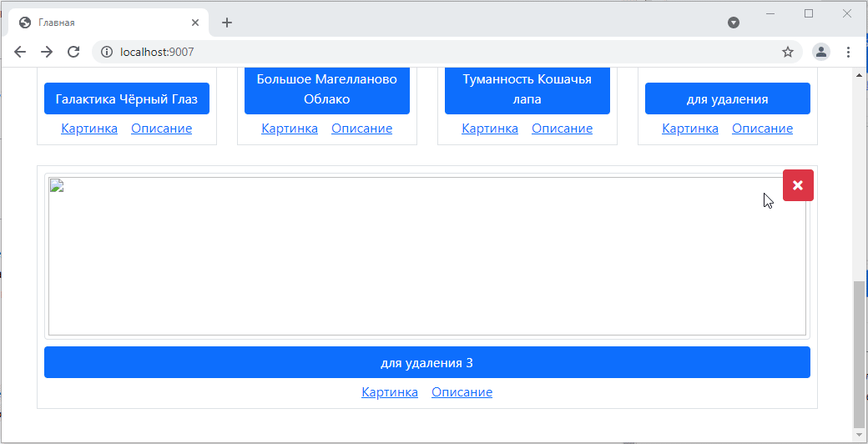Select the Главная browser tab
The height and width of the screenshot is (444, 868).
pos(100,23)
